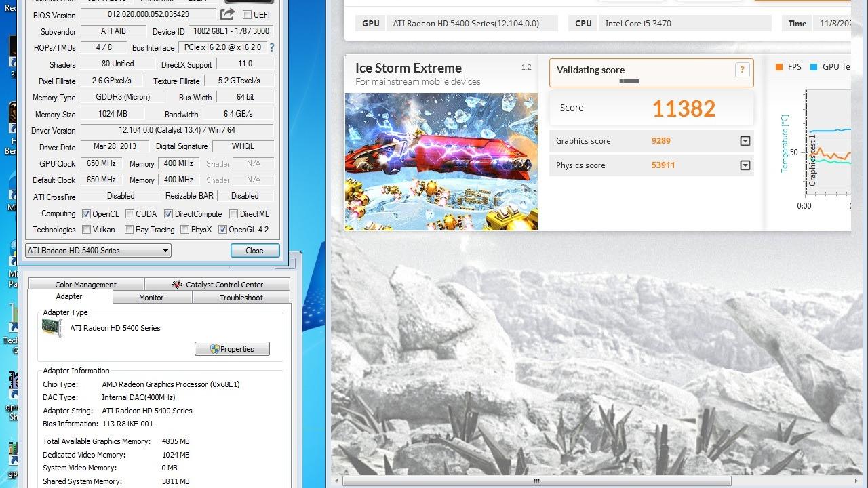Click the adapter card icon beside ATI Radeon
Viewport: 868px width, 488px height.
coord(52,328)
